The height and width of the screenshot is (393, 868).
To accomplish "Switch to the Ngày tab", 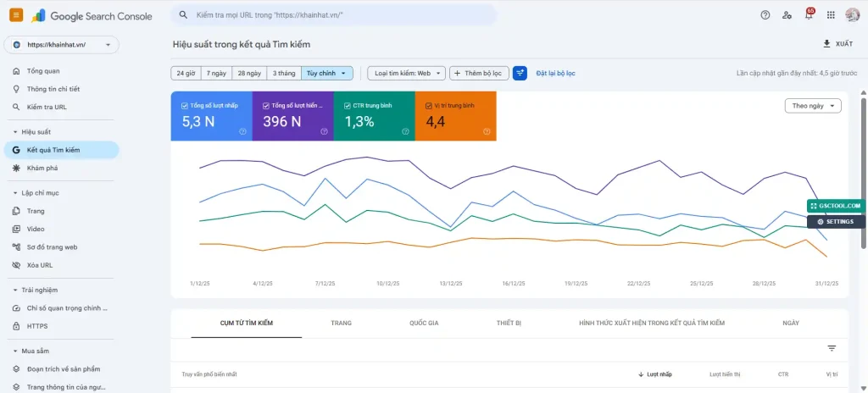I will point(791,324).
